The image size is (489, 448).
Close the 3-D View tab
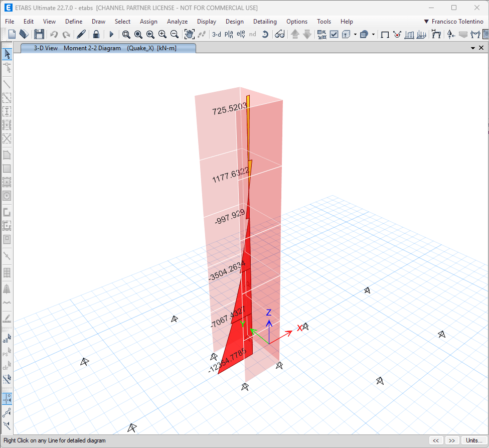tap(481, 48)
